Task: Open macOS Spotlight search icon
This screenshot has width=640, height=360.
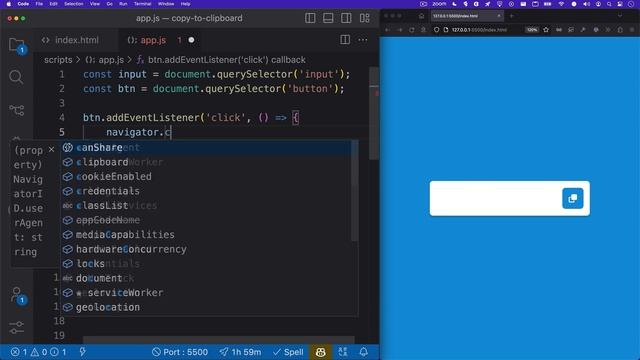Action: pos(609,4)
